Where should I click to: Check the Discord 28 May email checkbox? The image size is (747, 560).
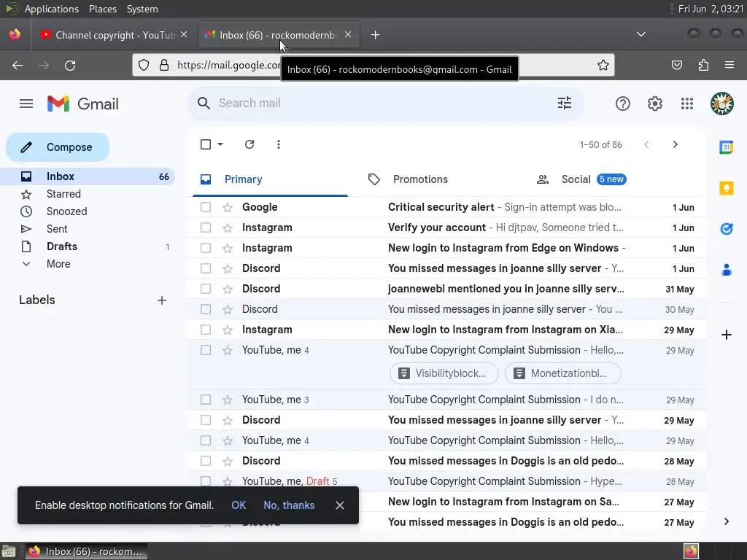[206, 461]
